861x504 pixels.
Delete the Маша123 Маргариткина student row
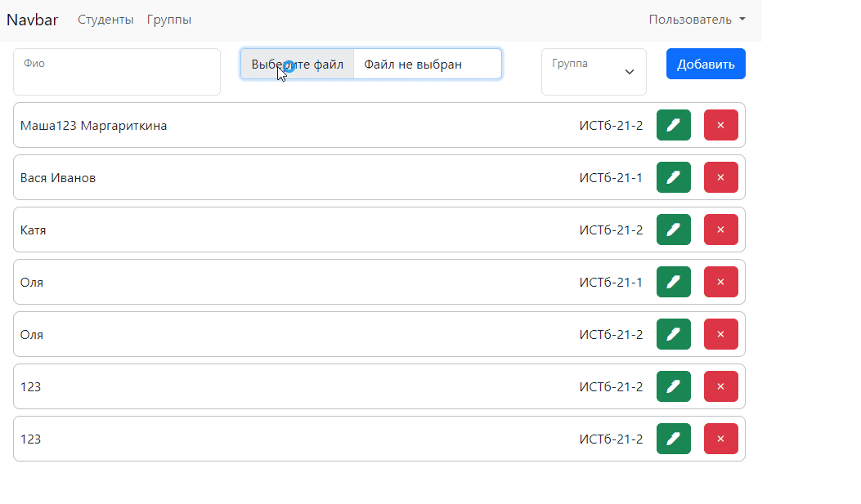click(x=720, y=125)
